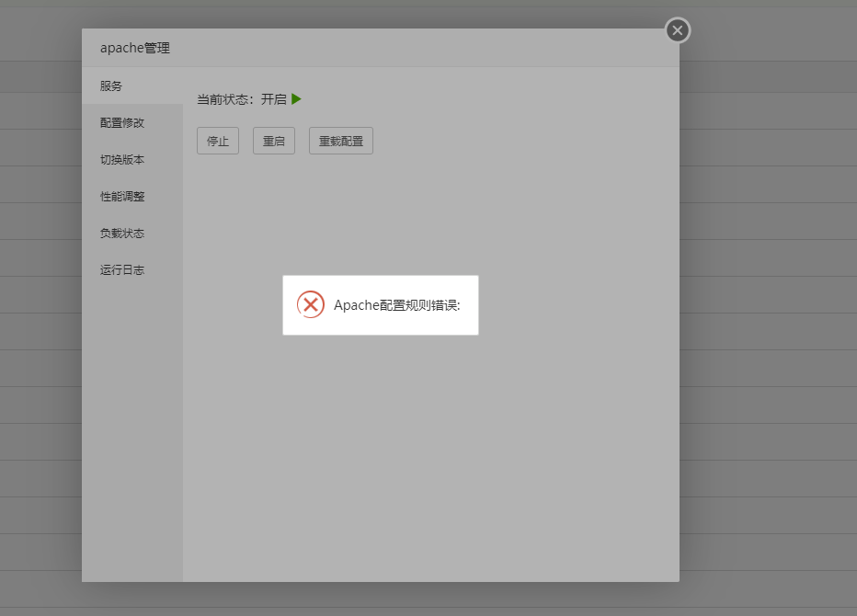Go to the 性能调整 tab

(x=132, y=196)
